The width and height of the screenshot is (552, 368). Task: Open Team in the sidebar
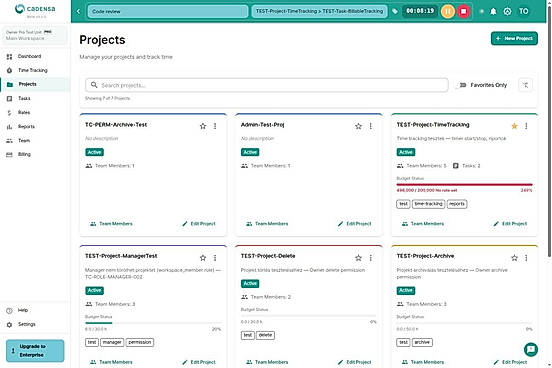[x=34, y=141]
